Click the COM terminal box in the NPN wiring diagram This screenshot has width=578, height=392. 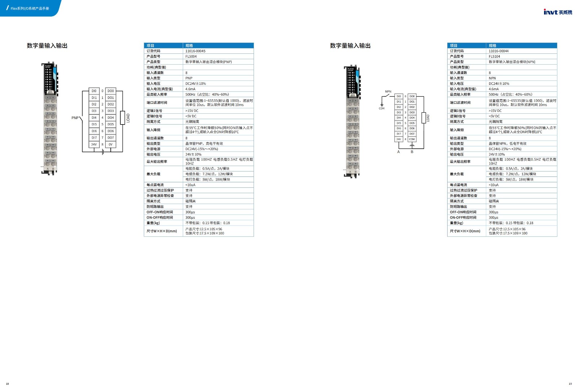(412, 139)
